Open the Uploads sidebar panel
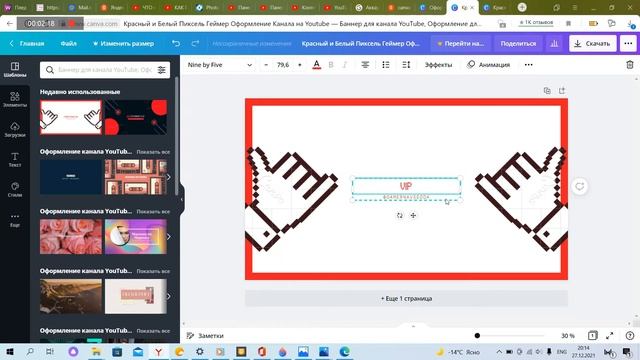Screen dimensions: 640x360 point(15,129)
